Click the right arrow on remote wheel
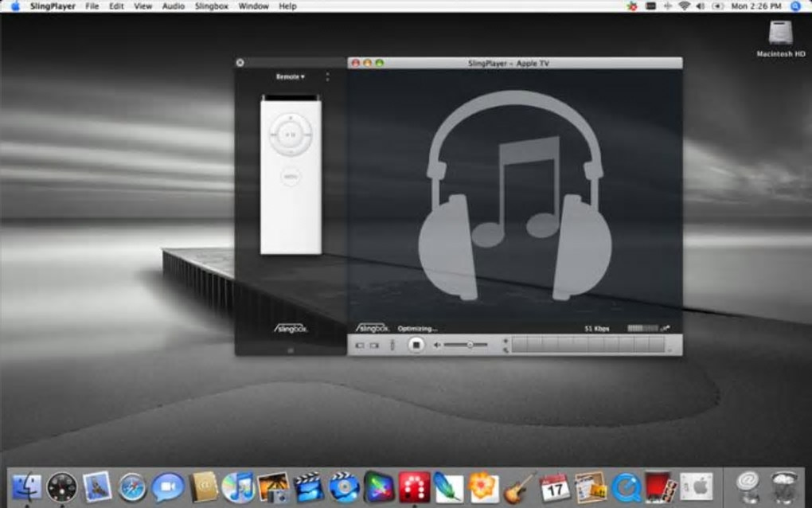Image resolution: width=812 pixels, height=508 pixels. click(x=308, y=135)
